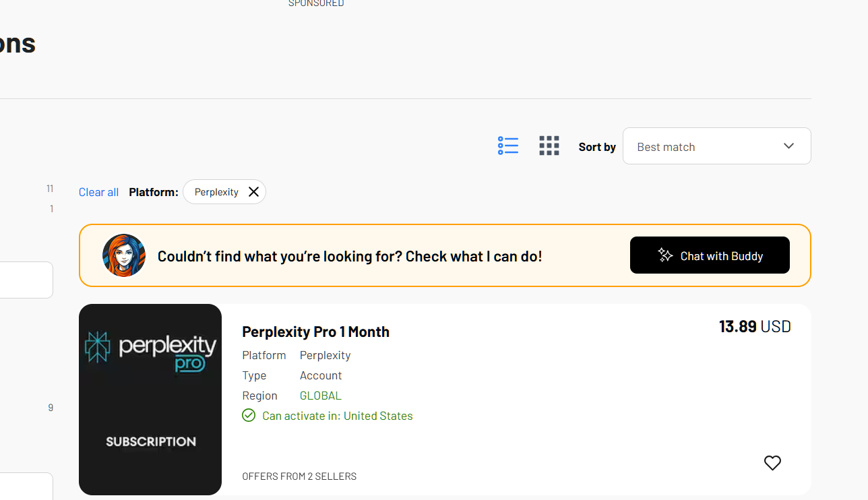The height and width of the screenshot is (500, 868).
Task: Open Chat with Buddy
Action: [x=710, y=255]
